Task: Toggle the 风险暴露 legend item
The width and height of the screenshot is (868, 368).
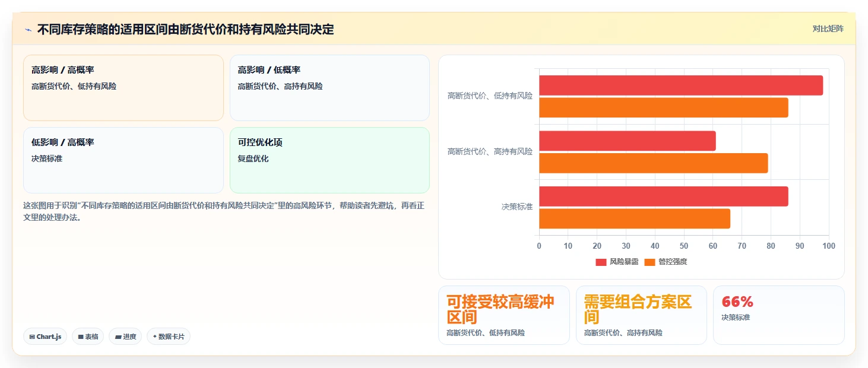Action: (x=617, y=262)
